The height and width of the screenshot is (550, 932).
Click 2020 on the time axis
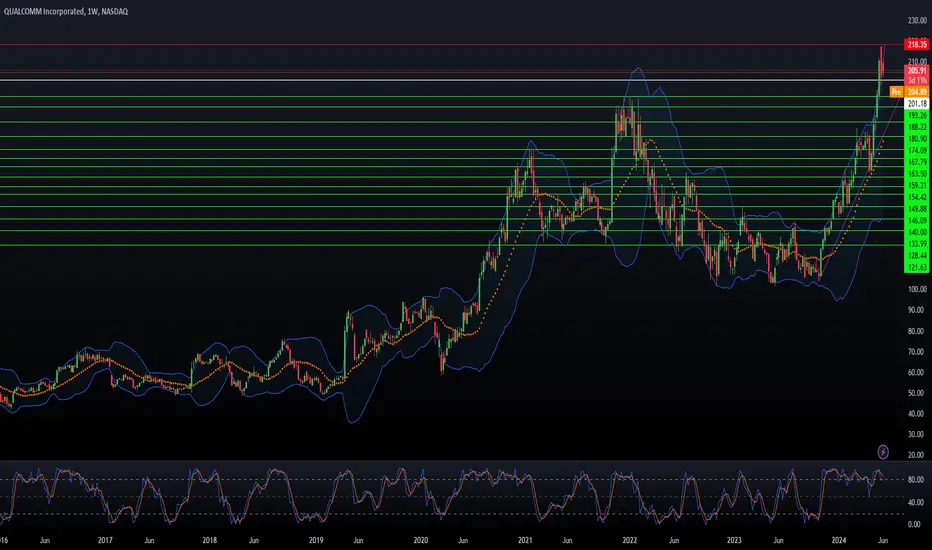(x=420, y=540)
